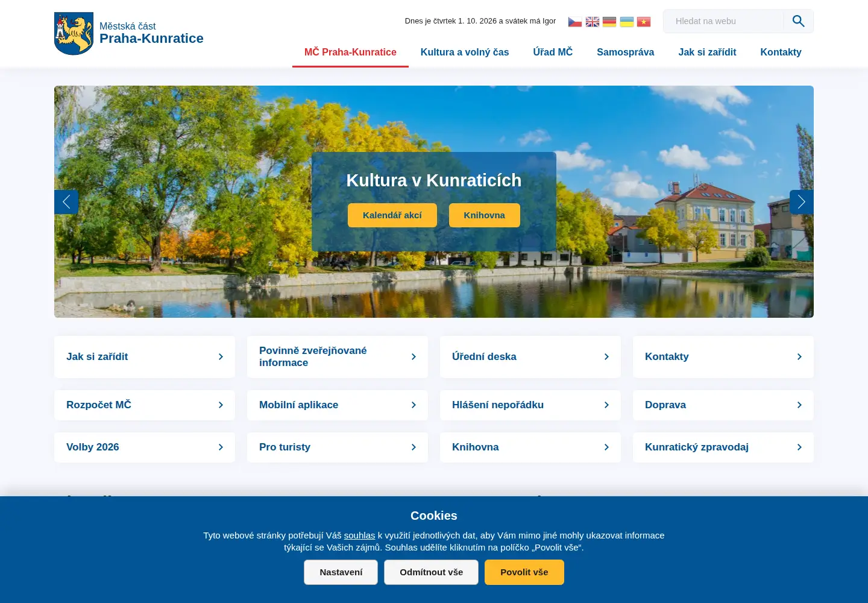Screen dimensions: 868x603
Task: Click chevron on Povinně zveřejňované informace tile
Action: coord(414,357)
